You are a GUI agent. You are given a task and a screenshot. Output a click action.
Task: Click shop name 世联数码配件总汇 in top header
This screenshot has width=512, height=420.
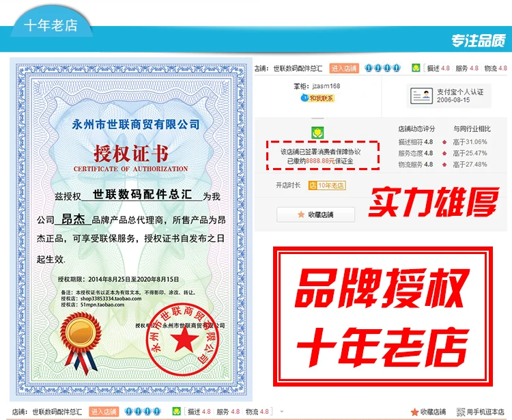pos(298,68)
